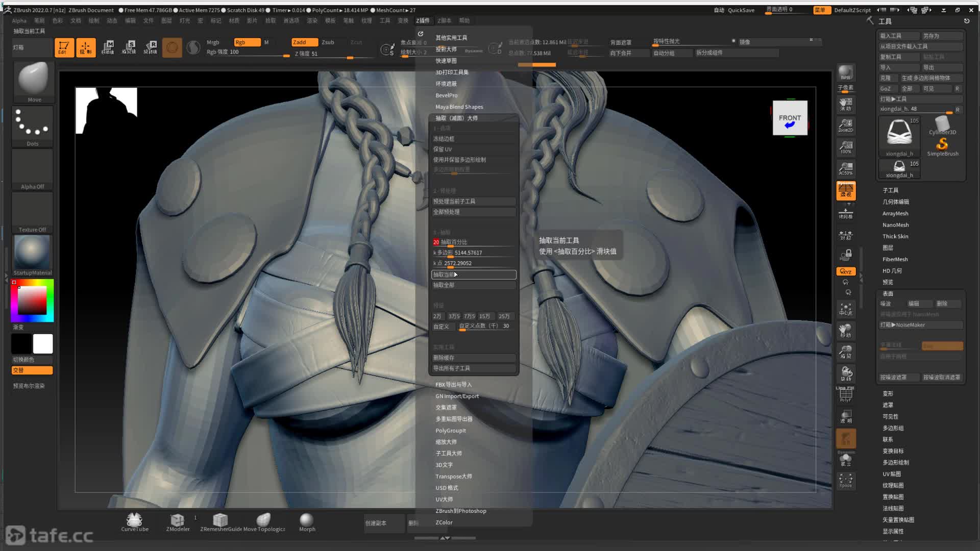Screen dimensions: 980x551
Task: Collapse the 表面 surface section
Action: (888, 294)
